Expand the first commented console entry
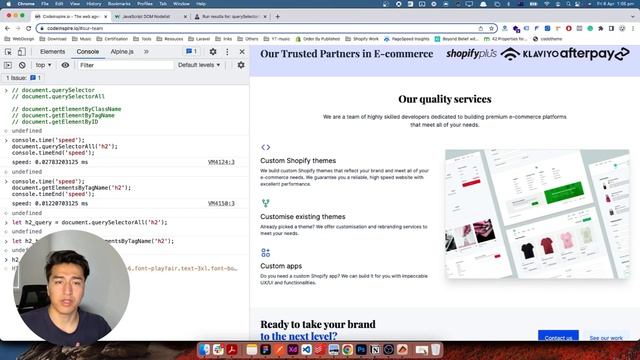The height and width of the screenshot is (360, 640). [6, 90]
